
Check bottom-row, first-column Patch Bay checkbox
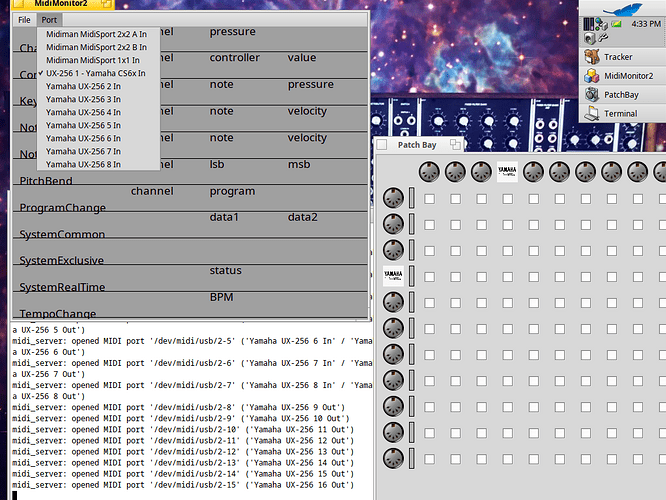429,459
